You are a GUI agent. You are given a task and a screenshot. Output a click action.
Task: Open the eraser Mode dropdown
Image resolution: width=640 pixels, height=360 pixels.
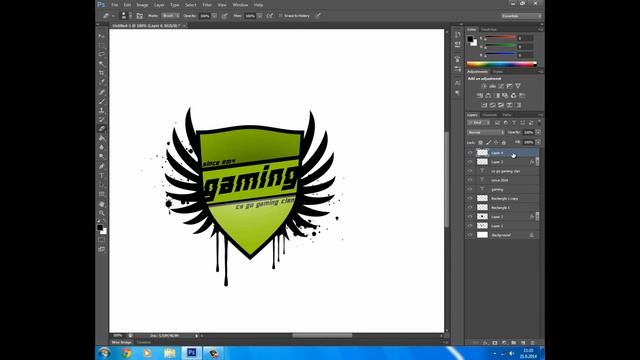coord(170,16)
